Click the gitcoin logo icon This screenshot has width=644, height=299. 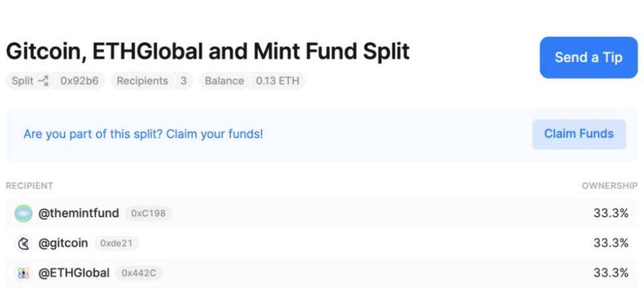click(x=24, y=243)
